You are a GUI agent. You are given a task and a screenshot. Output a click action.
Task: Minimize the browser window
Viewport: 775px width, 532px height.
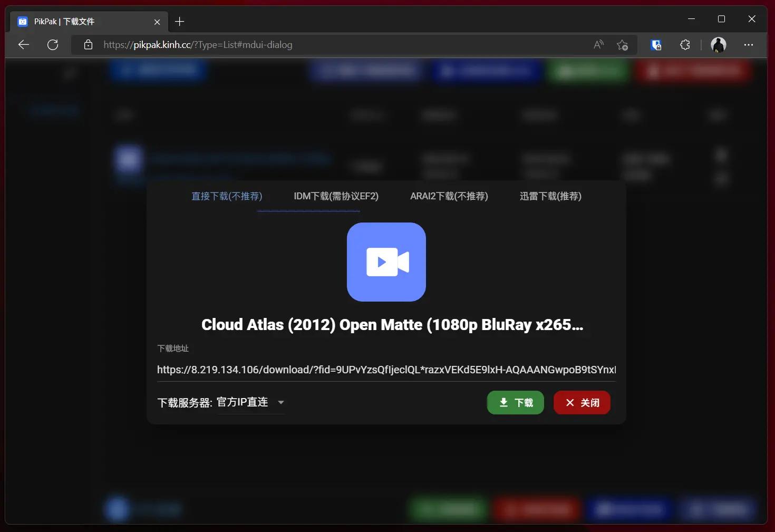tap(692, 19)
